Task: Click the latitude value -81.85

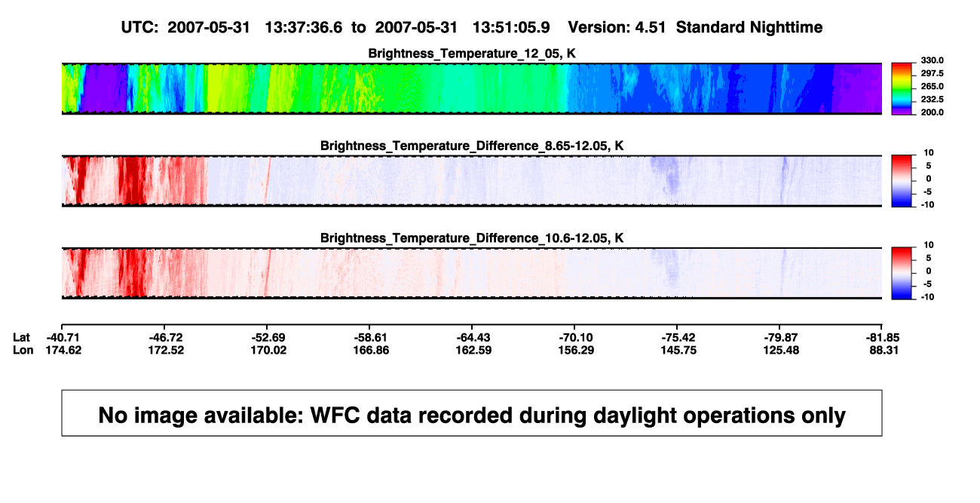Action: click(x=882, y=336)
